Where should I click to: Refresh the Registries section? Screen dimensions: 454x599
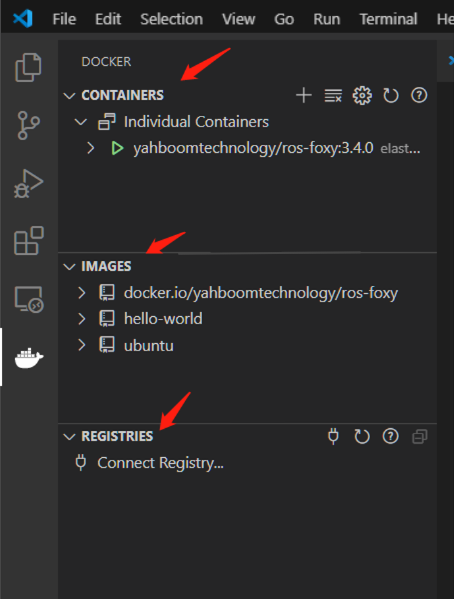pyautogui.click(x=362, y=436)
